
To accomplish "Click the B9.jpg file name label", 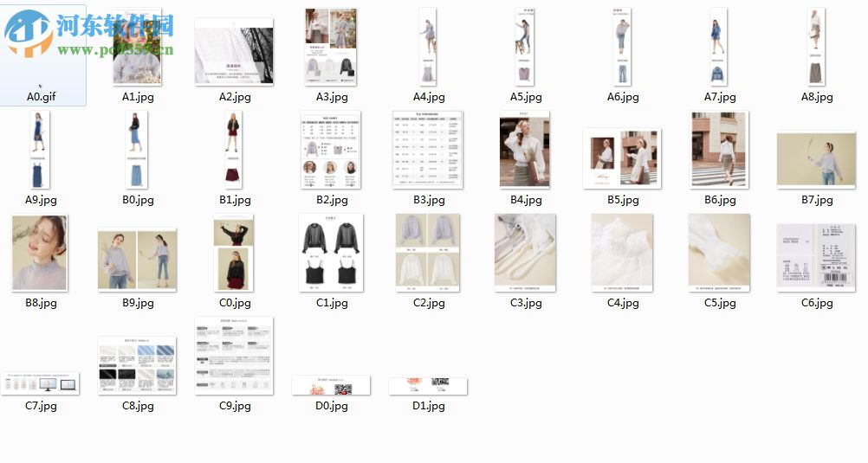I will click(138, 303).
